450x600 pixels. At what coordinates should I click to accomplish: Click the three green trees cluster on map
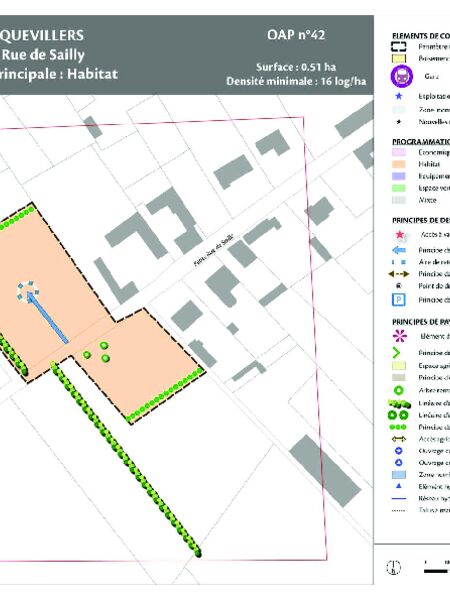pos(97,352)
